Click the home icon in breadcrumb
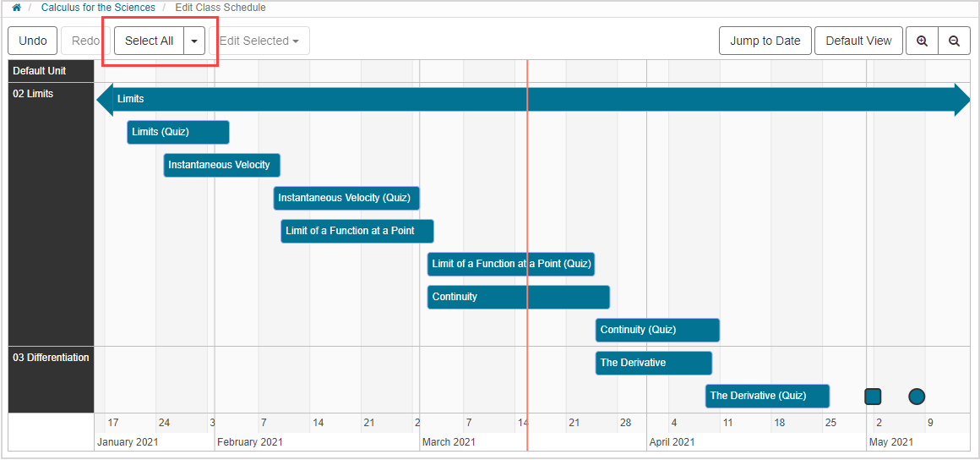980x460 pixels. pos(16,8)
